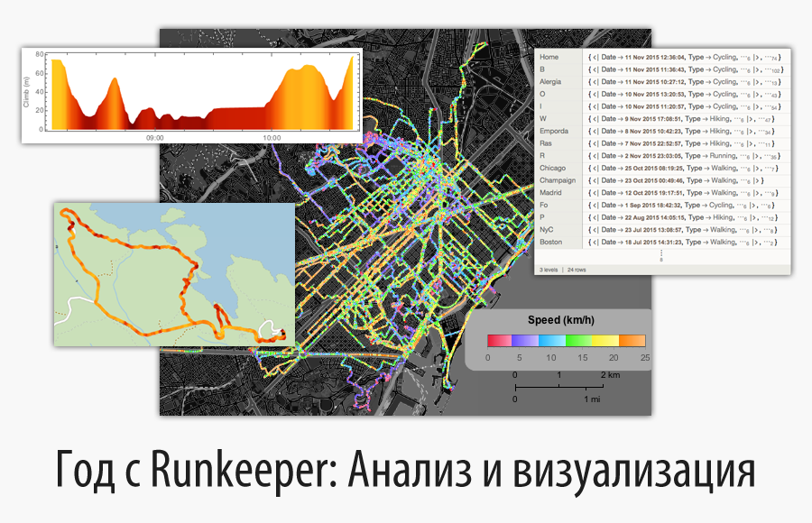Open the elevation climb chart

click(191, 96)
